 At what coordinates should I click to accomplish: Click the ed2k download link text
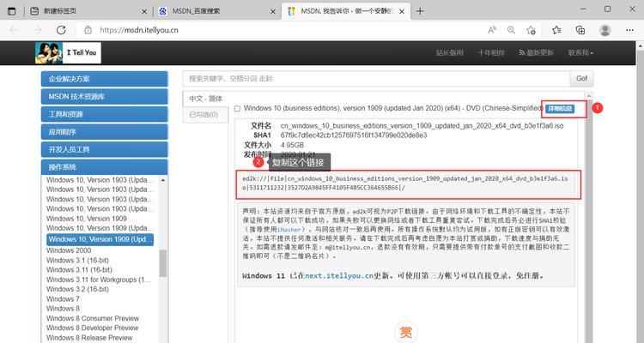point(405,183)
